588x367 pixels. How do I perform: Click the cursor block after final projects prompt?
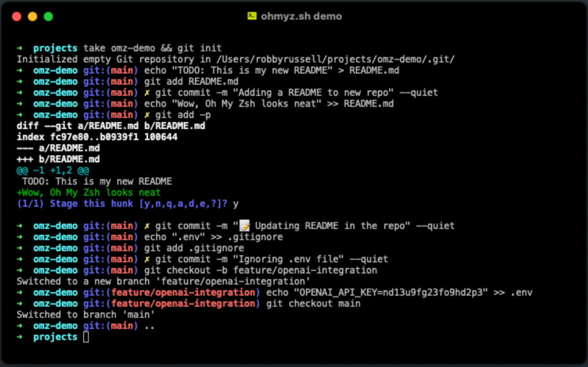tap(86, 337)
